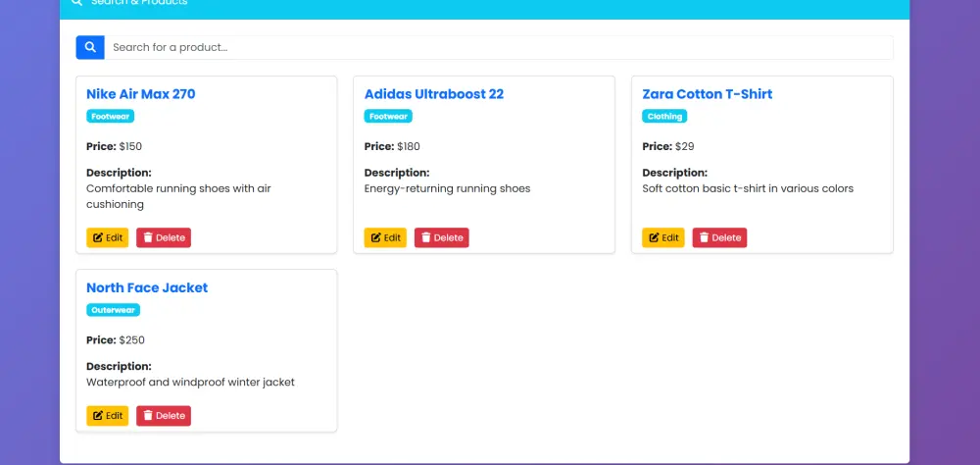Open the North Face Jacket title
Viewport: 980px width, 465px height.
pyautogui.click(x=147, y=287)
